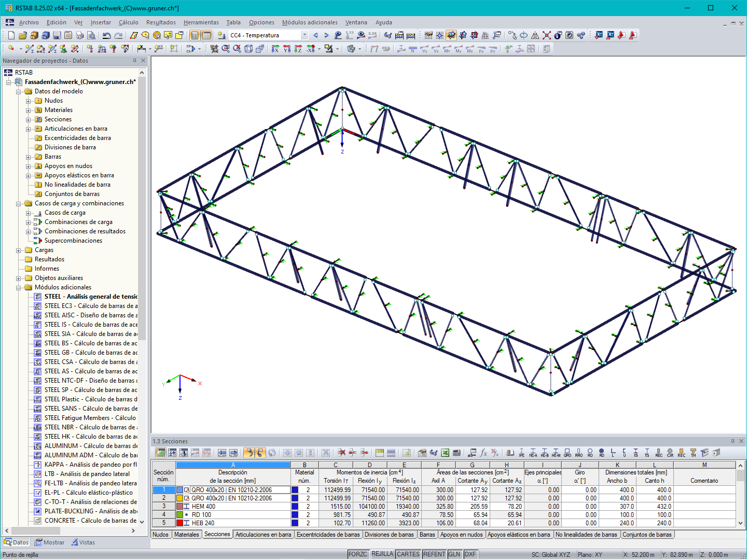Open the Cálculo menu
747x560 pixels.
tap(128, 22)
